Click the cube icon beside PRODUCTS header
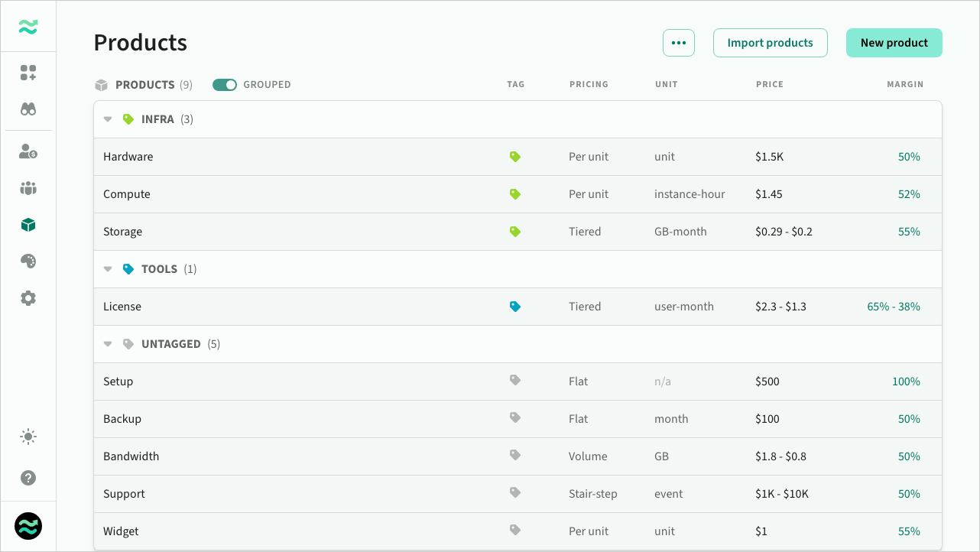Image resolution: width=980 pixels, height=552 pixels. tap(101, 85)
